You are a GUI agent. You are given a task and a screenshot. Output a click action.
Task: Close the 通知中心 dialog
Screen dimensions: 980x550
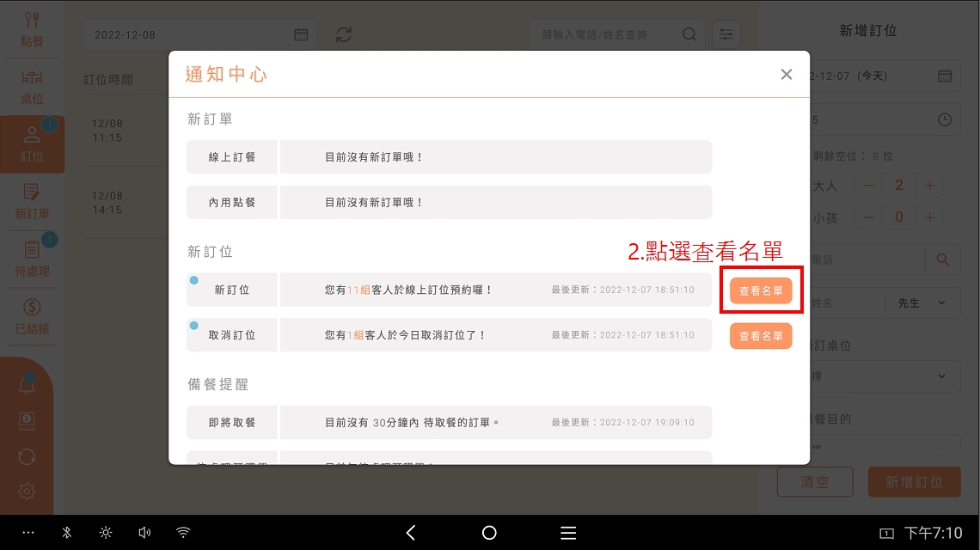click(786, 75)
